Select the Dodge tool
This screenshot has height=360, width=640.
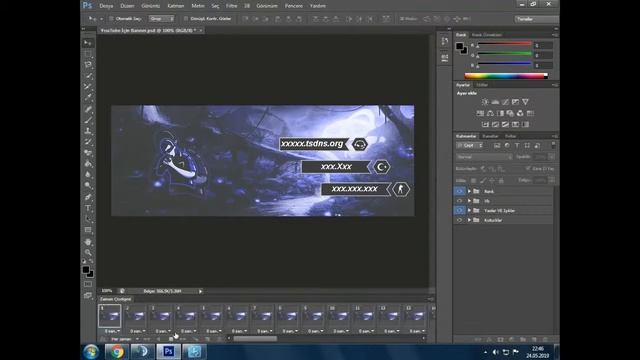pos(88,185)
